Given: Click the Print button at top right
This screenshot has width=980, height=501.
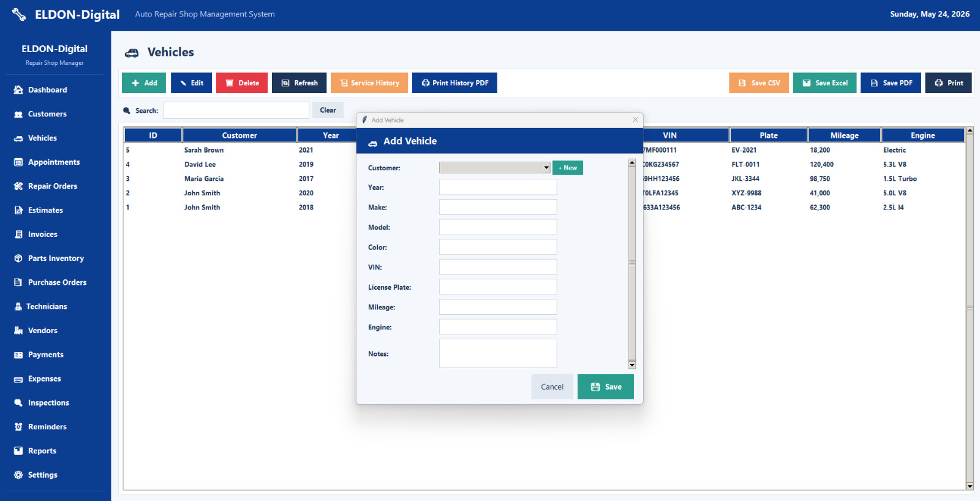Looking at the screenshot, I should (948, 83).
